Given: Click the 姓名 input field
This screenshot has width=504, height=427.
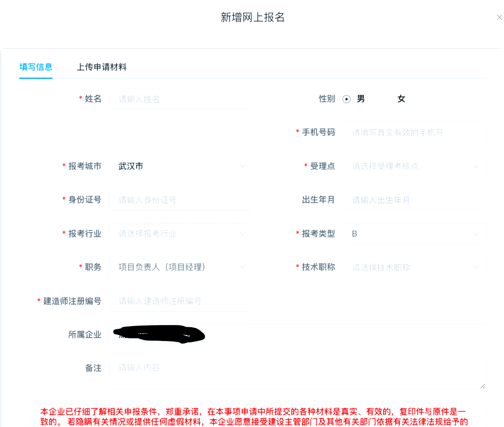Looking at the screenshot, I should click(x=180, y=99).
